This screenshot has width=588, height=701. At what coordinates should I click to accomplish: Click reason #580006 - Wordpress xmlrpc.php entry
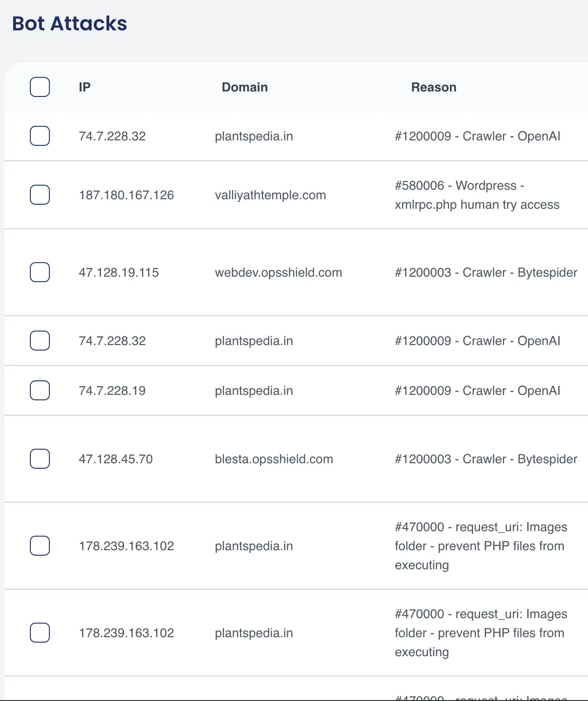click(x=477, y=195)
